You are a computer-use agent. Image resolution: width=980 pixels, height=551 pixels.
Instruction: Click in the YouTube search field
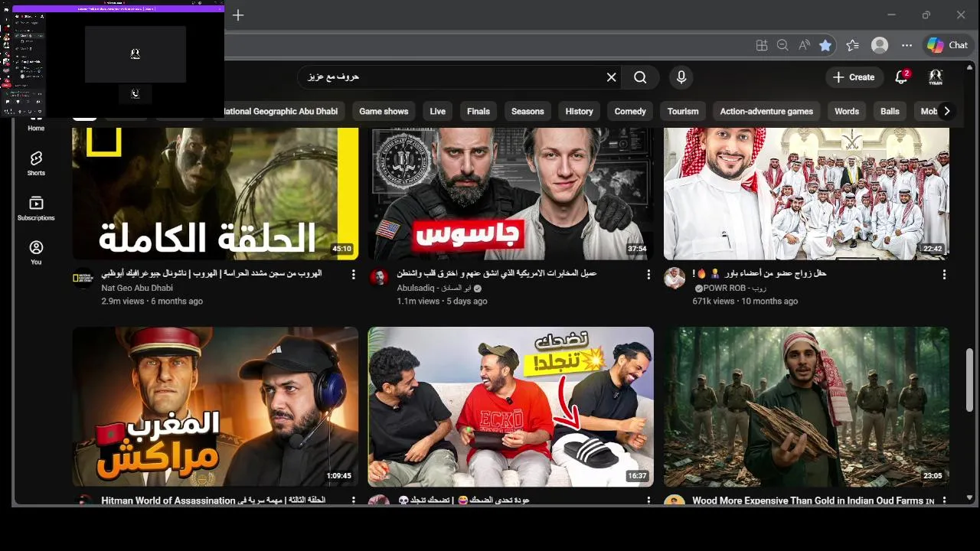452,77
